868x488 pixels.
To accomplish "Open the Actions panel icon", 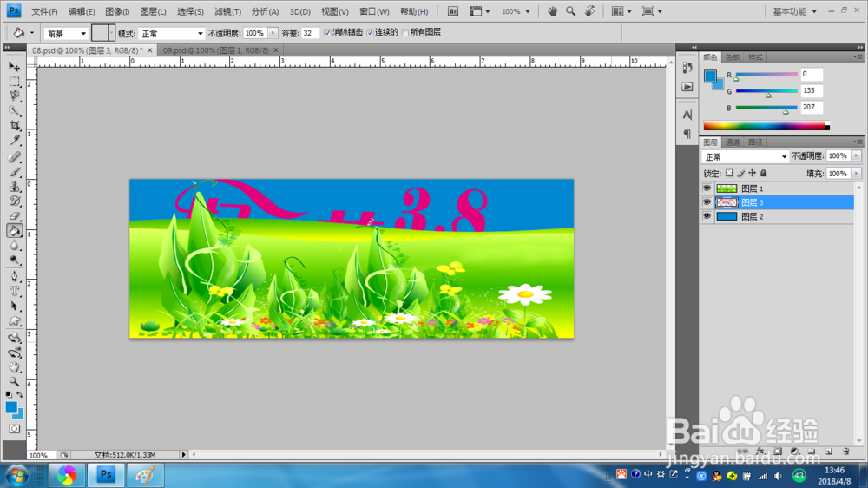I will [687, 87].
